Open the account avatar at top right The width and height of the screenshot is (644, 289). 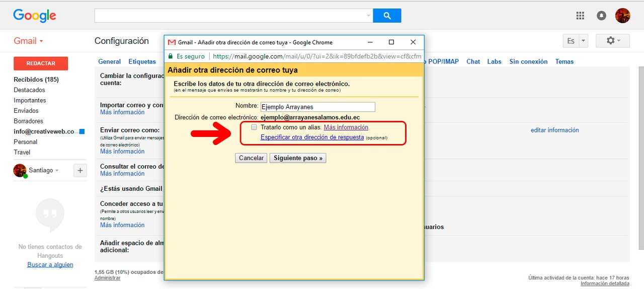[x=623, y=16]
